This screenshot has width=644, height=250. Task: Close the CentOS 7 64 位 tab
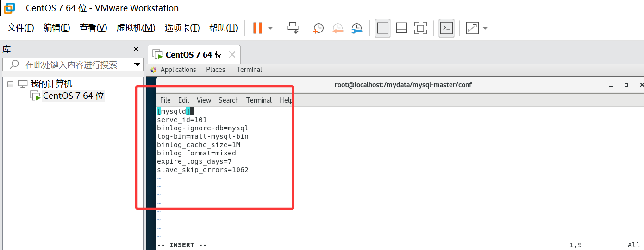232,55
